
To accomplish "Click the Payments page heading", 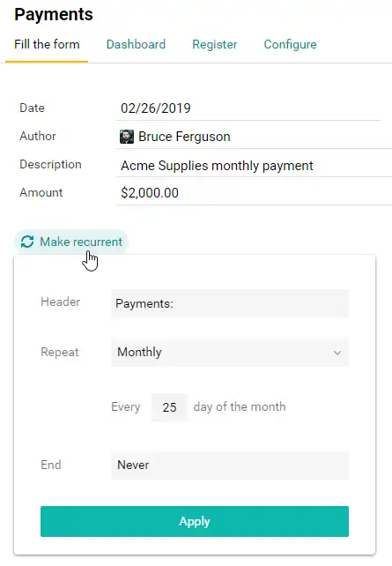I will 54,14.
